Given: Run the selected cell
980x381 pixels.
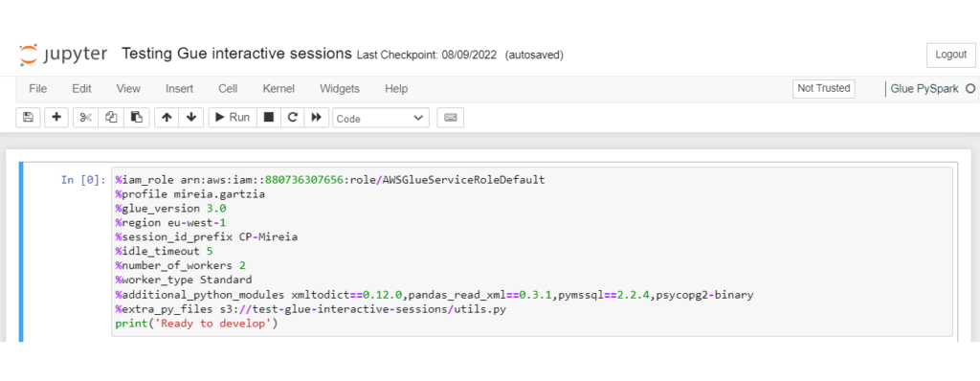Looking at the screenshot, I should [233, 117].
